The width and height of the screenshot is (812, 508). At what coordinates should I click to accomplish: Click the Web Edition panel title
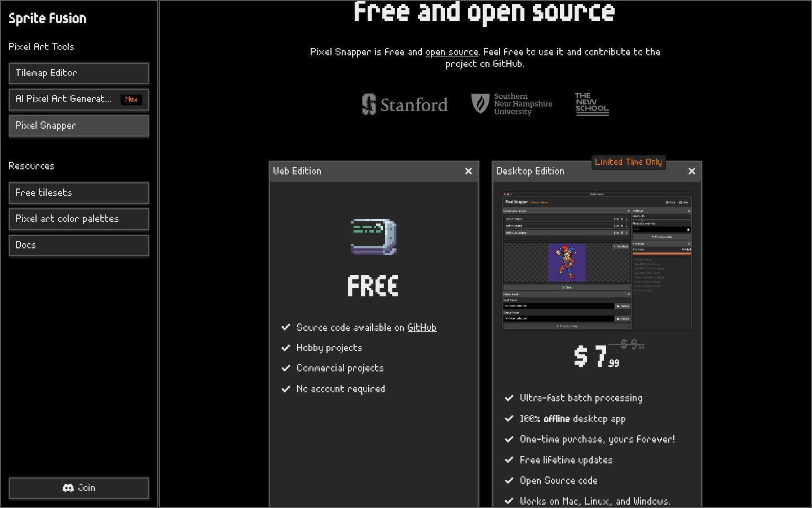pyautogui.click(x=297, y=171)
